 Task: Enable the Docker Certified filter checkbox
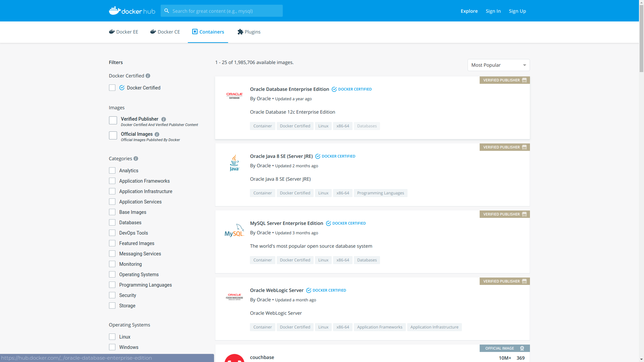click(x=112, y=88)
